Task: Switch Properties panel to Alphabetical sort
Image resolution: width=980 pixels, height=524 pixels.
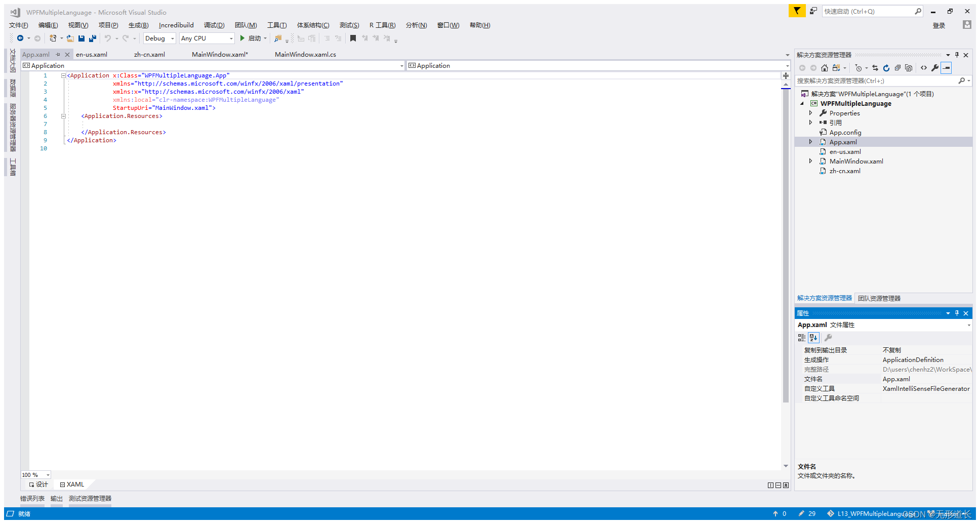Action: pos(813,338)
